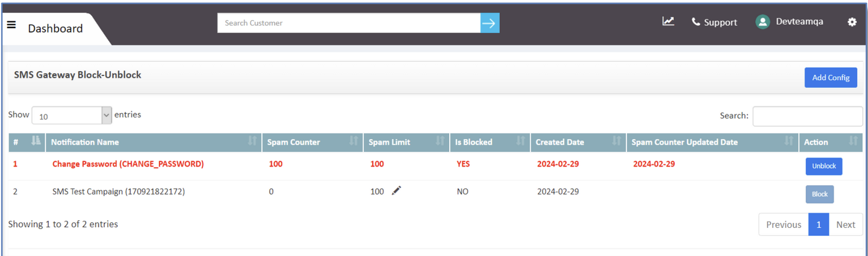Block the SMS Test Campaign notification
The image size is (868, 256).
click(819, 194)
